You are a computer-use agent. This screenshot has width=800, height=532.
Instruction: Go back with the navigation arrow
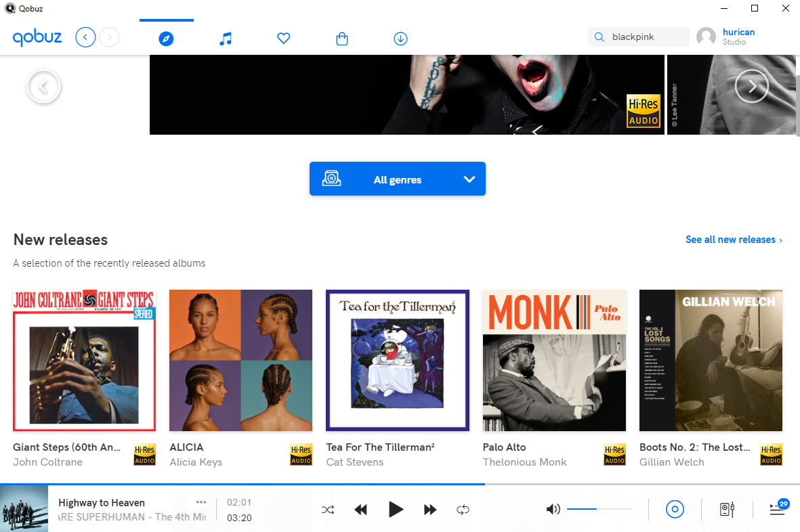[x=85, y=37]
